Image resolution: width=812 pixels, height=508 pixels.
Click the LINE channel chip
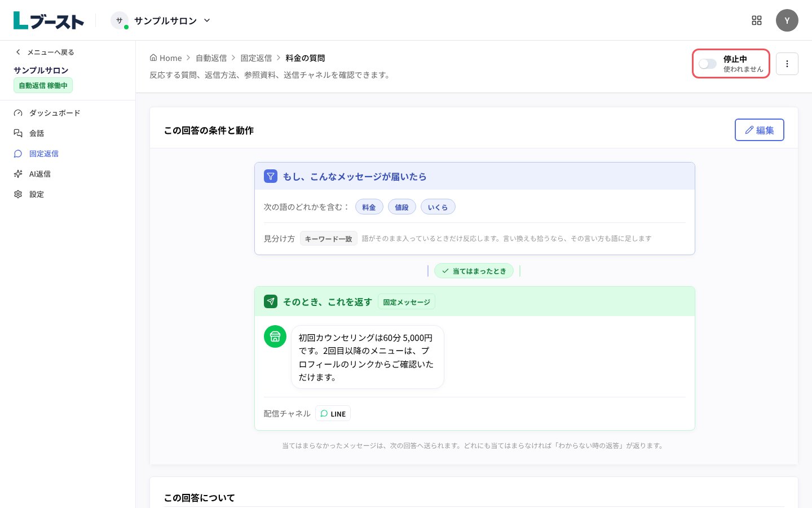pyautogui.click(x=333, y=414)
